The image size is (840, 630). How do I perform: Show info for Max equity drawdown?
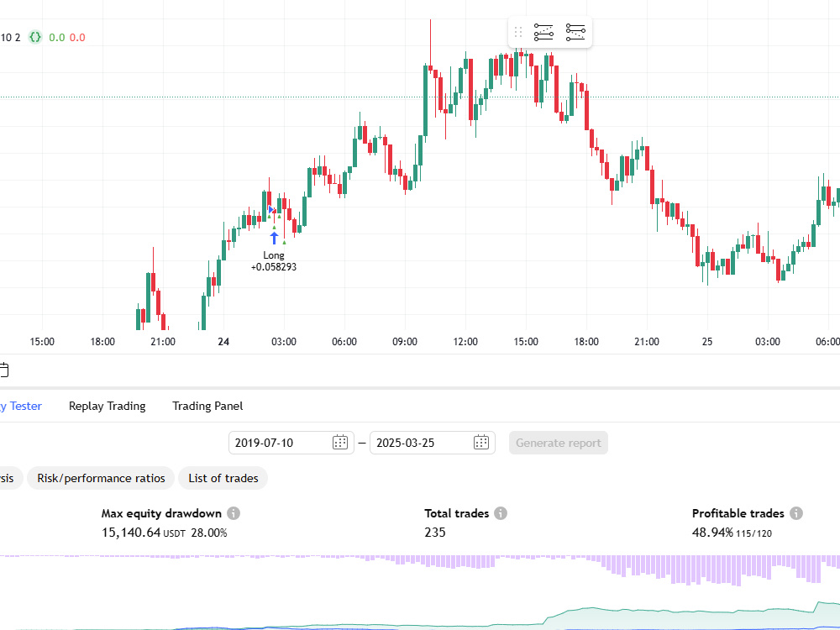(x=234, y=513)
